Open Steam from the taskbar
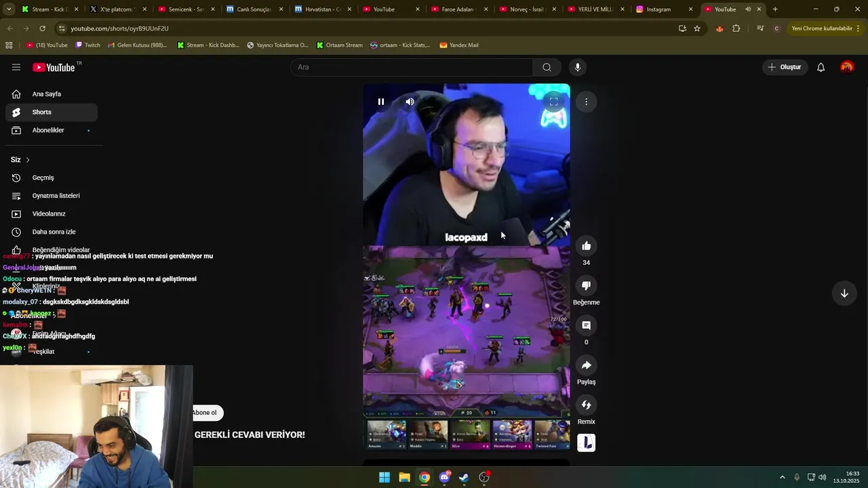Viewport: 868px width, 488px height. point(464,477)
